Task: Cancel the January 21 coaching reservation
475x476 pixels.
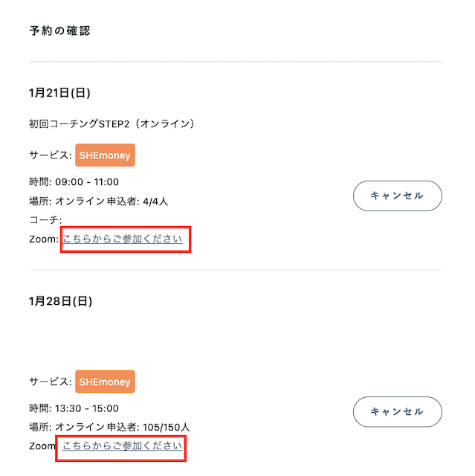Action: (x=397, y=196)
